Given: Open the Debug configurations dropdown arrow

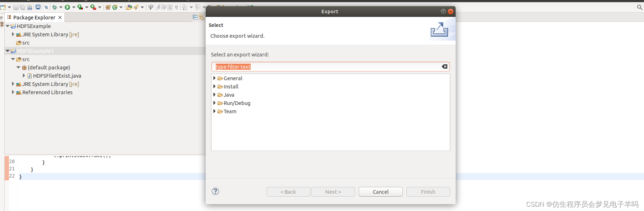Looking at the screenshot, I should pos(61,7).
